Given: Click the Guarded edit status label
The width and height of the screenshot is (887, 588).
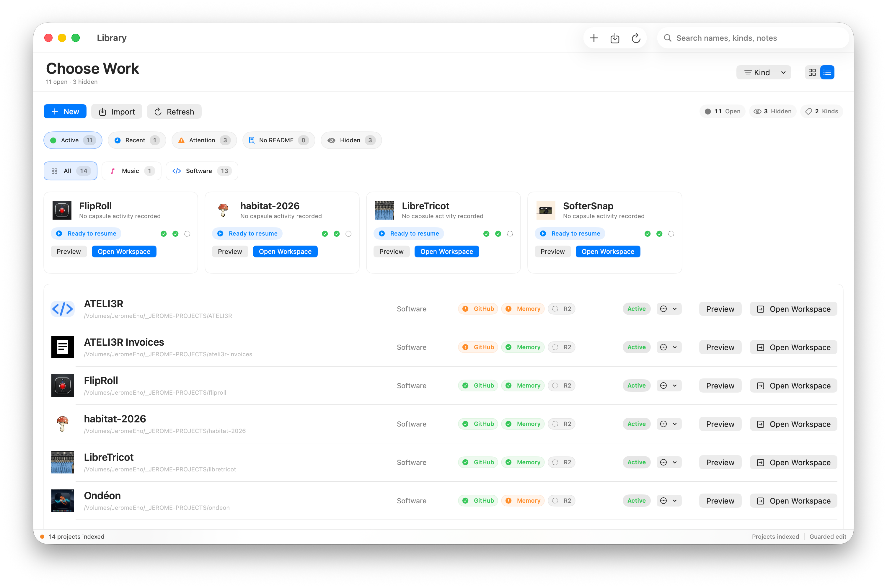Looking at the screenshot, I should point(828,537).
